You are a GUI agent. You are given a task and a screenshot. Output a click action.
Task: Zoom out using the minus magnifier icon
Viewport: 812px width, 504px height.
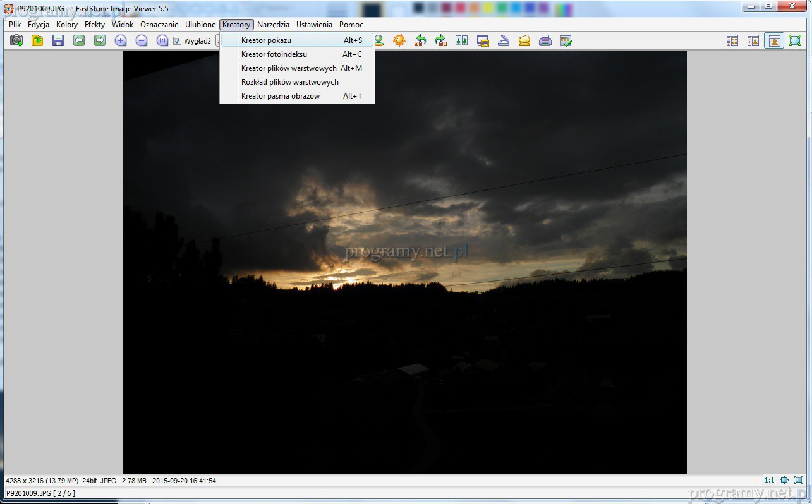click(x=142, y=41)
